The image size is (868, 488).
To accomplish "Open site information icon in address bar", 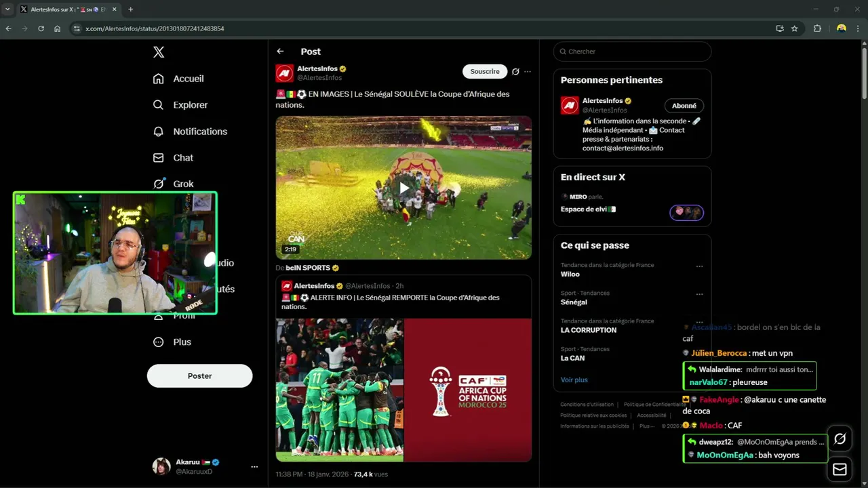I will [x=77, y=28].
